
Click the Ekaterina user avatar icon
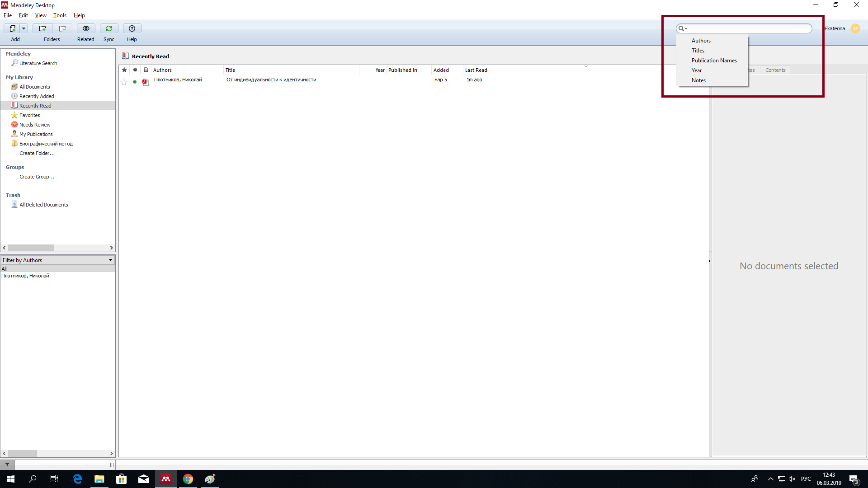click(x=855, y=28)
